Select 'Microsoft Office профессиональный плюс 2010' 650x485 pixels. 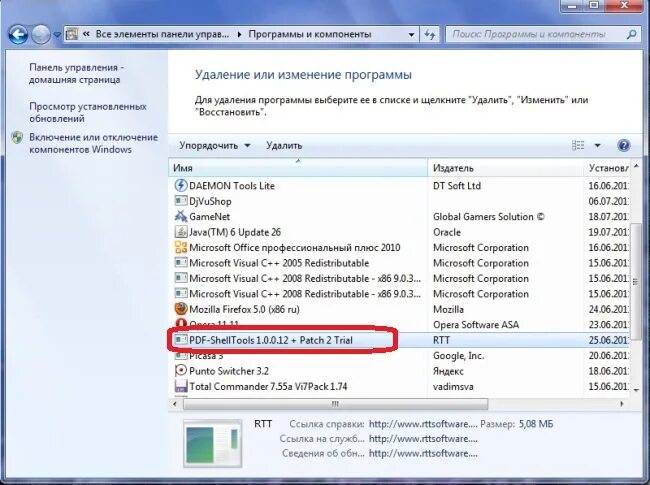[295, 247]
